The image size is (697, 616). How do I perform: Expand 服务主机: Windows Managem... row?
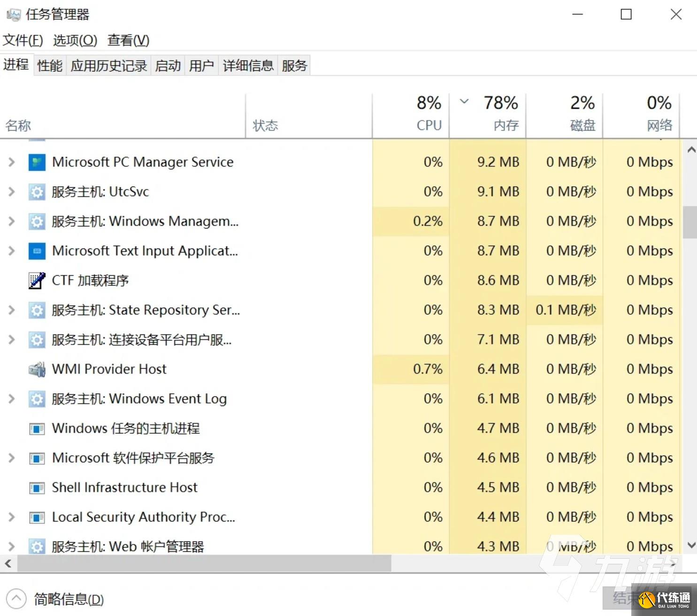point(12,222)
